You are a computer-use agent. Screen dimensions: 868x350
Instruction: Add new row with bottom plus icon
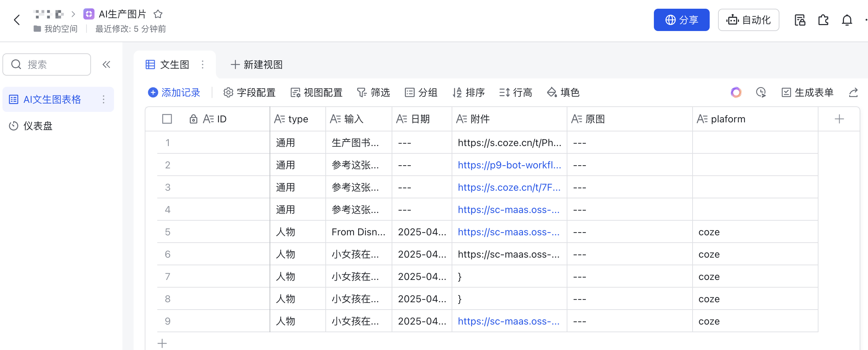162,343
